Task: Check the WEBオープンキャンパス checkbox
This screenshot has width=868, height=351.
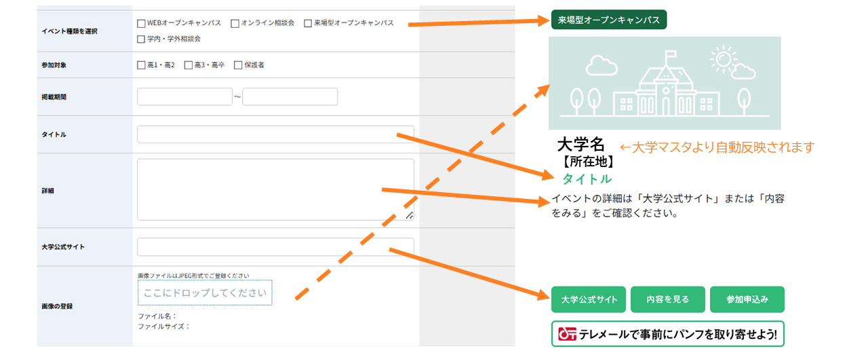Action: coord(141,23)
